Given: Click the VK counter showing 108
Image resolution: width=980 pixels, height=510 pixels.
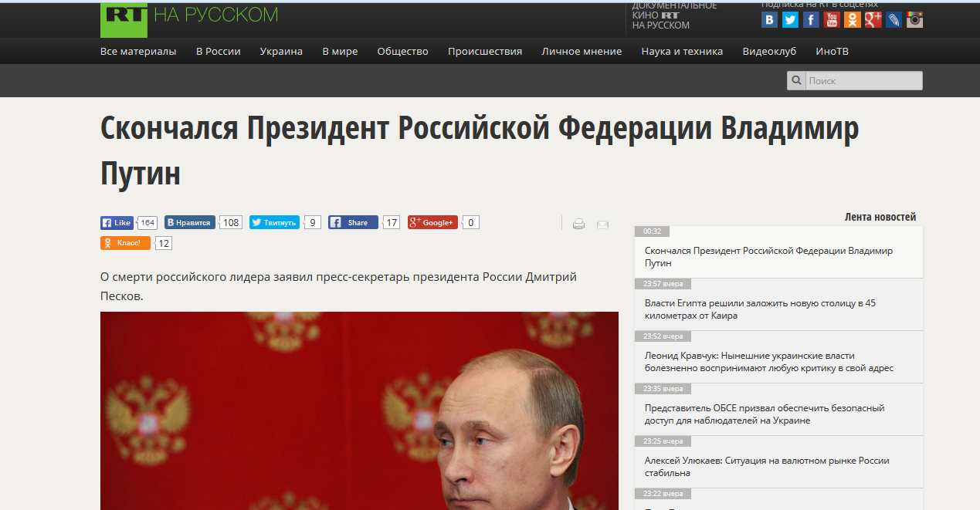Looking at the screenshot, I should click(x=231, y=223).
